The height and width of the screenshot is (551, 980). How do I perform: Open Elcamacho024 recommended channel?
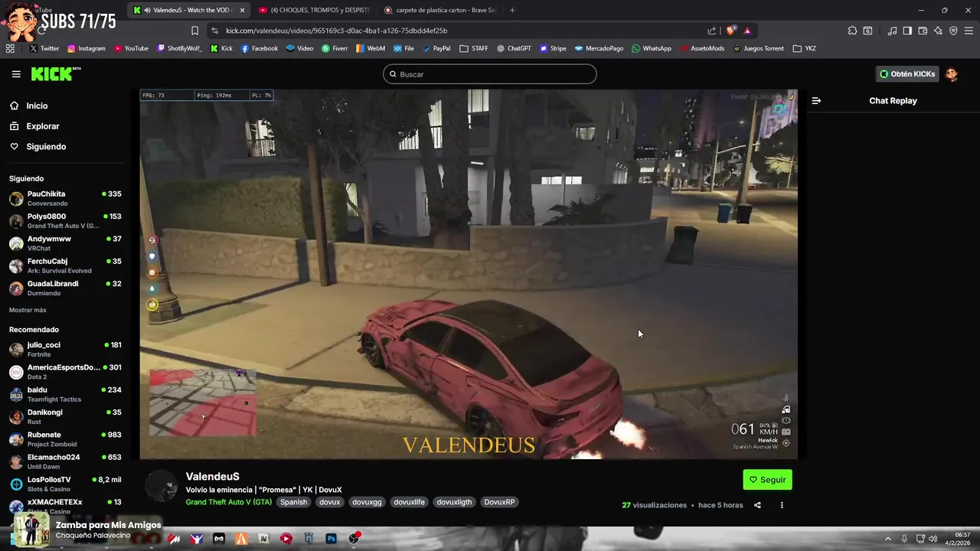[x=65, y=461]
